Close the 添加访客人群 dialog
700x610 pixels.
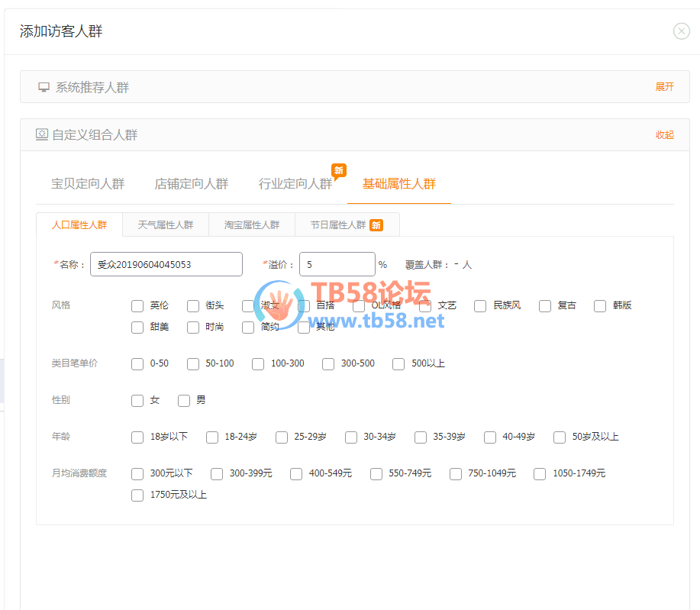click(681, 31)
